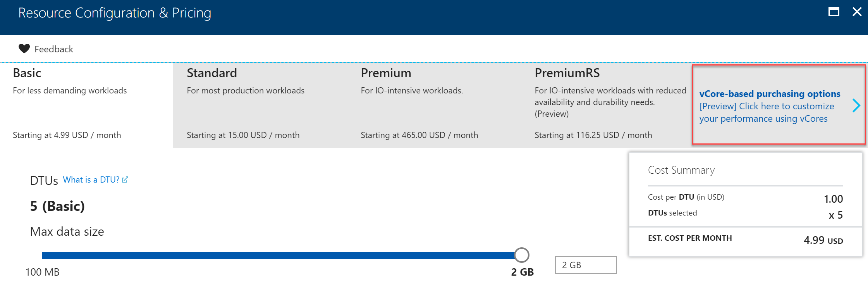Click the Max data size slider handle

pos(522,255)
